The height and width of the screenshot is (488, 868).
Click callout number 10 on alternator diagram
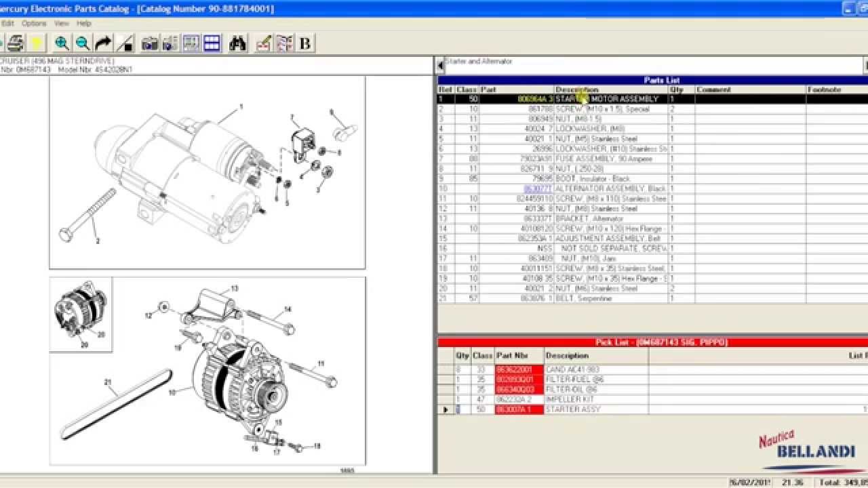pos(172,392)
